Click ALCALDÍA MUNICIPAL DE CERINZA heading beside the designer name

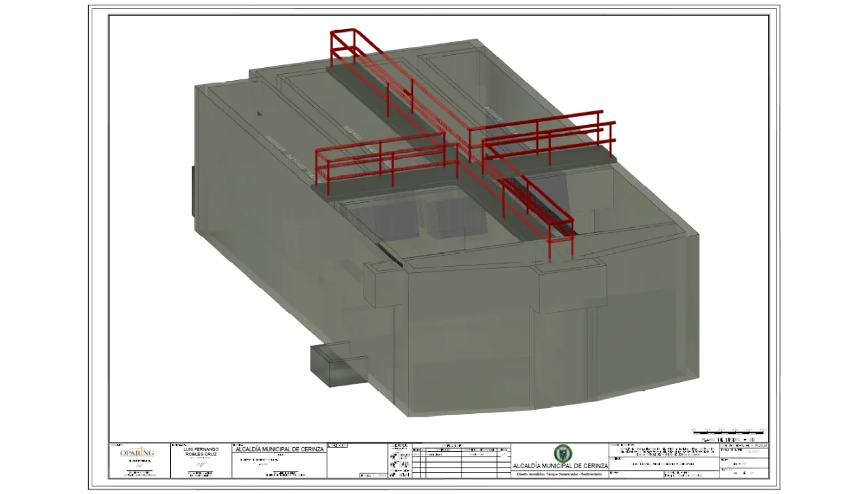[x=279, y=449]
